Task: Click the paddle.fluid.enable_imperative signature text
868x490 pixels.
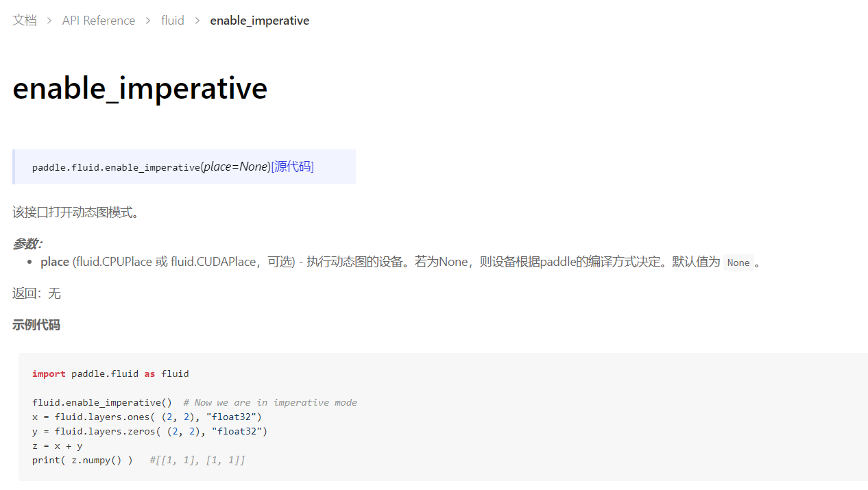Action: coord(116,167)
